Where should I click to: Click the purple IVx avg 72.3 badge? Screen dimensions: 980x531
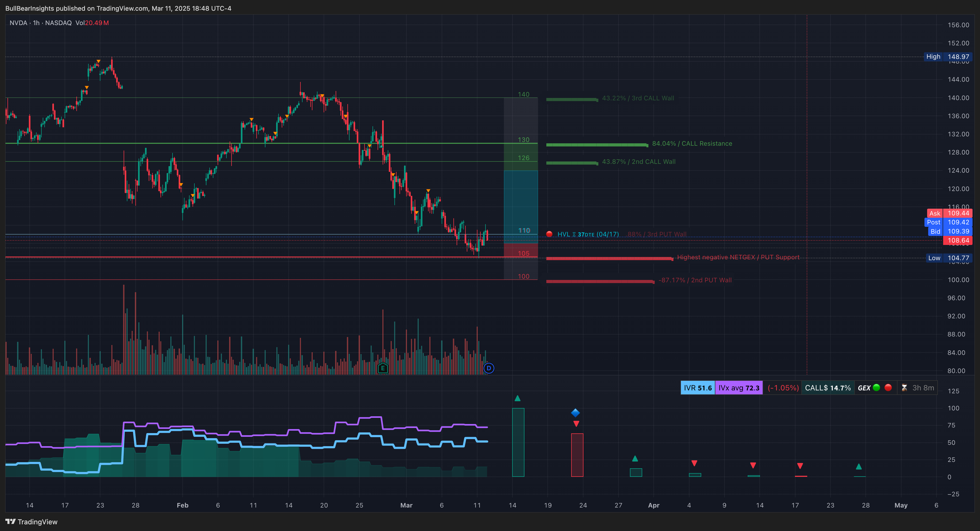(x=739, y=388)
